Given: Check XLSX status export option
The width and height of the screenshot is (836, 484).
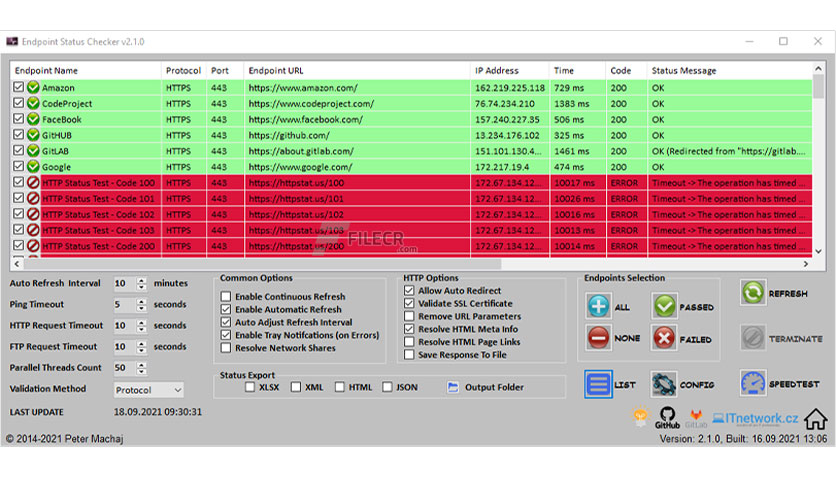Looking at the screenshot, I should 250,387.
